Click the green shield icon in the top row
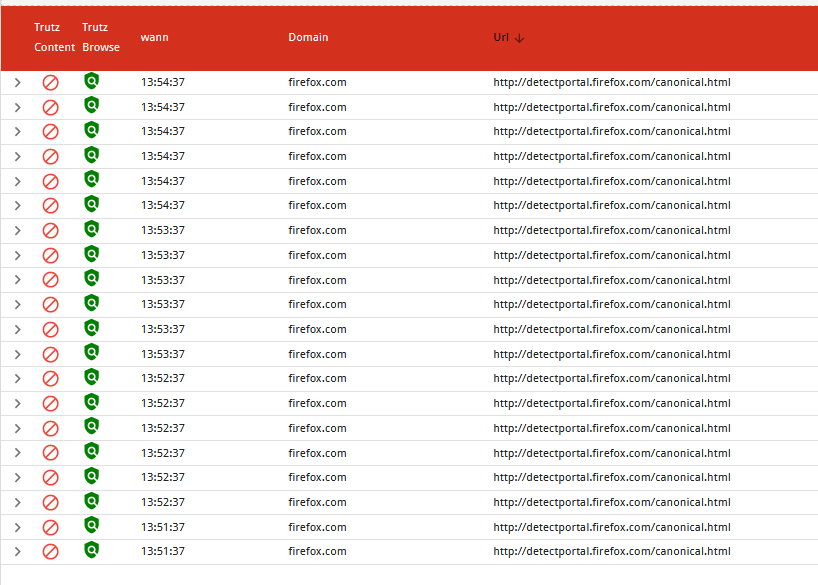This screenshot has height=585, width=818. (x=92, y=81)
